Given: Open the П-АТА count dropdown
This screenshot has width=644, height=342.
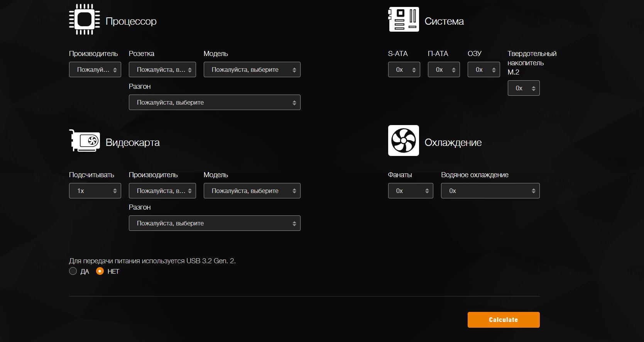Looking at the screenshot, I should click(444, 69).
